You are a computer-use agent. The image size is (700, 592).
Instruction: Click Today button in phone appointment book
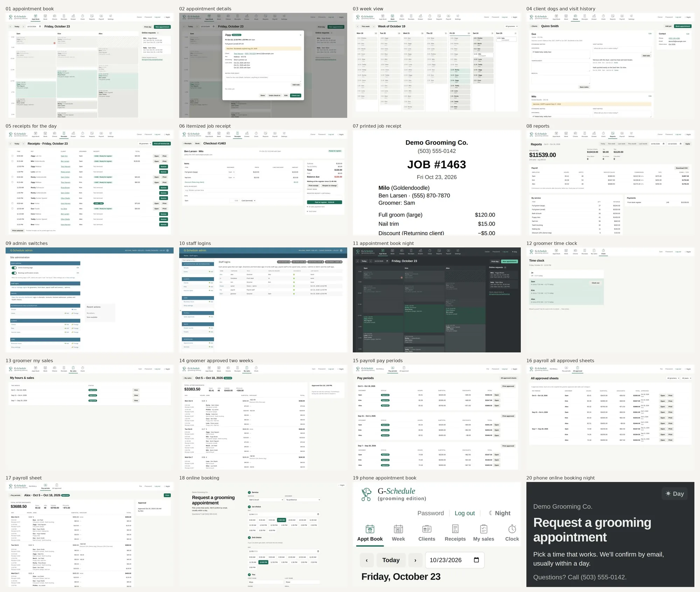(x=391, y=560)
